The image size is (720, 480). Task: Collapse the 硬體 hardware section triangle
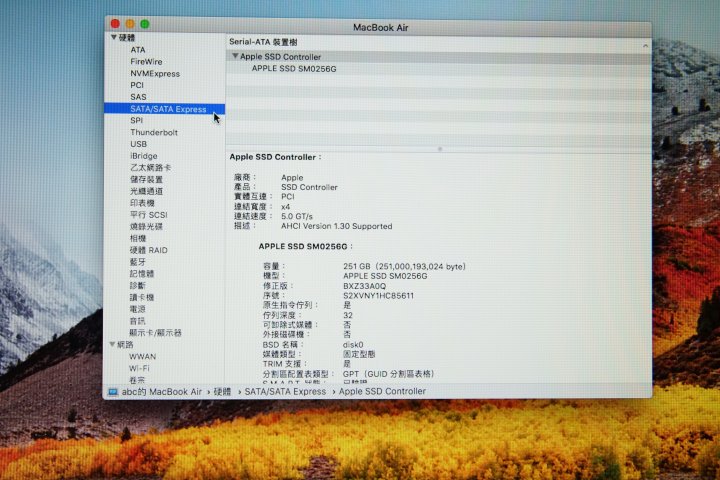point(113,37)
